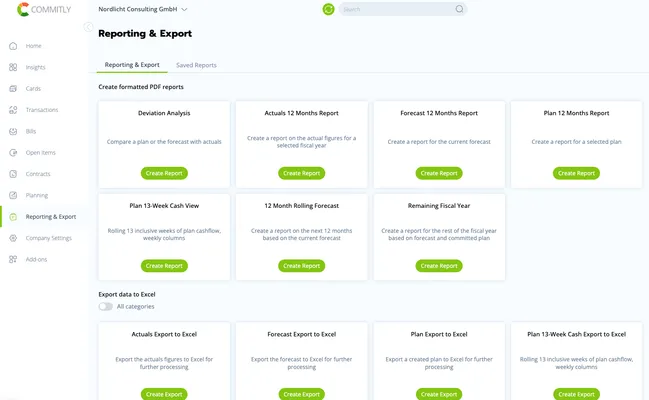Create Export for Forecast Export to Excel

[301, 394]
